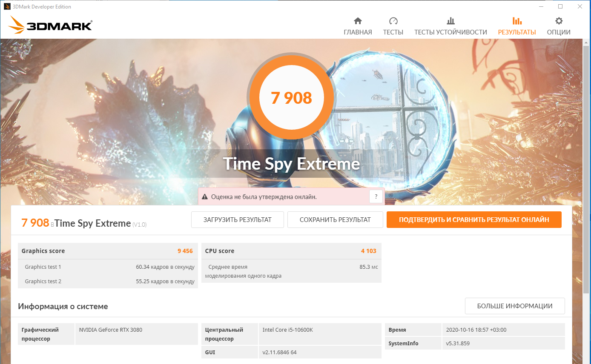Maximize the 3DMark window
591x364 pixels.
tap(560, 6)
